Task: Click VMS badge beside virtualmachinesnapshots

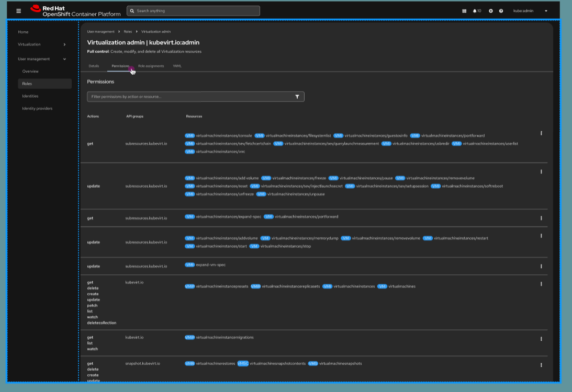Action: coord(313,364)
